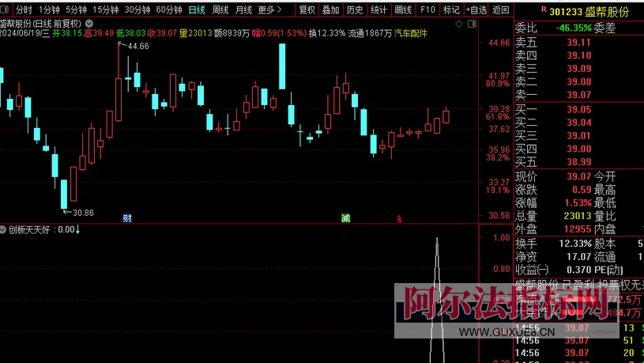
Task: Click the red $ marker on chart
Action: (x=399, y=219)
